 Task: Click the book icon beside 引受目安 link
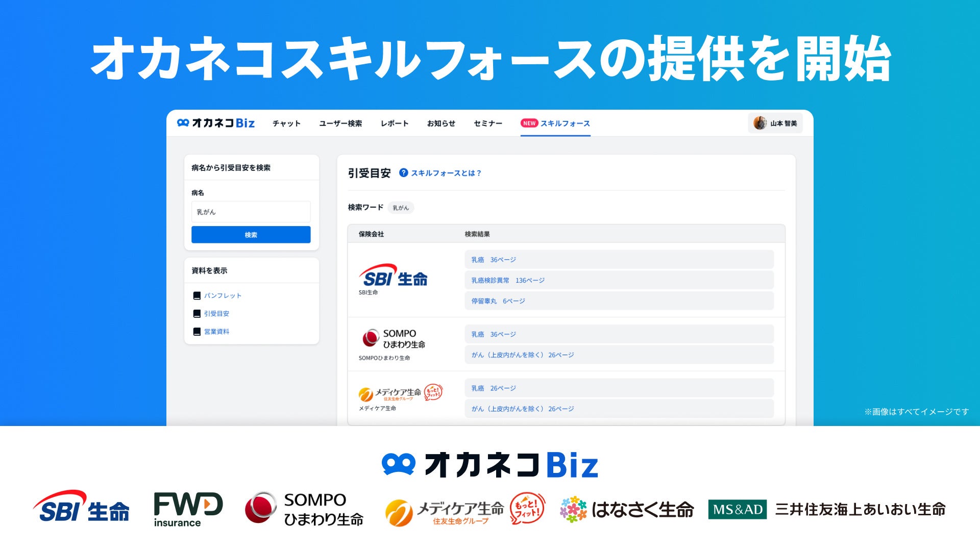click(197, 314)
